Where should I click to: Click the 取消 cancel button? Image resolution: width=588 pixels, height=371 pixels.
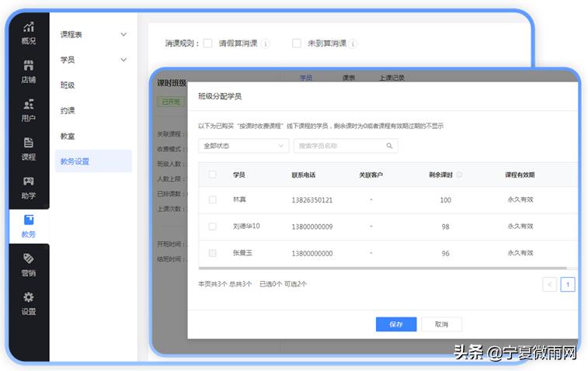[x=441, y=324]
